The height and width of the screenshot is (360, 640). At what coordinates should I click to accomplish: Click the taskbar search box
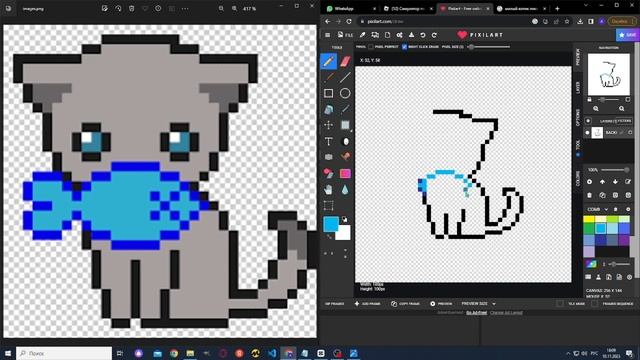(x=64, y=353)
